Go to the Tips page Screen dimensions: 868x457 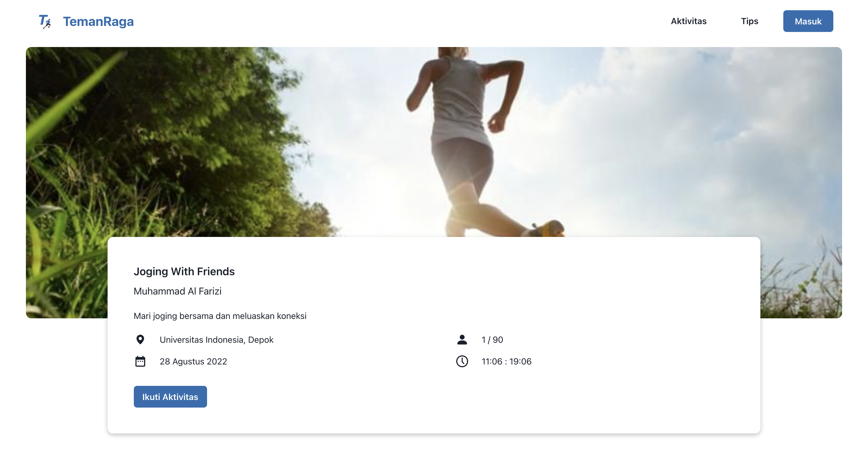click(x=749, y=21)
